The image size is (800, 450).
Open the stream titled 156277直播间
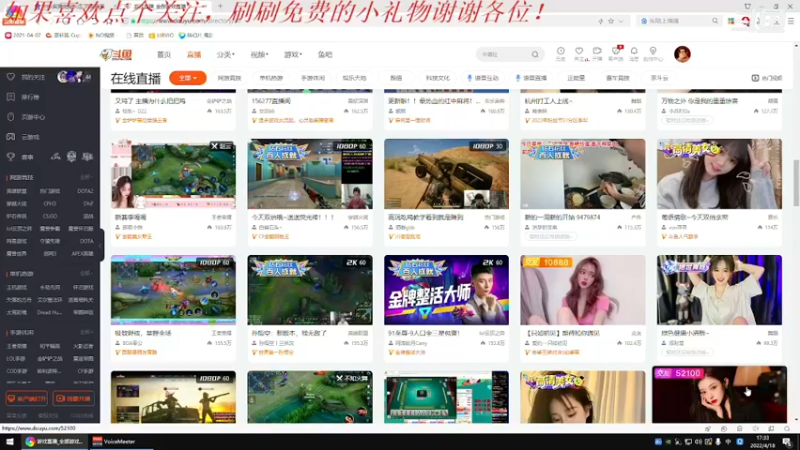(x=270, y=101)
